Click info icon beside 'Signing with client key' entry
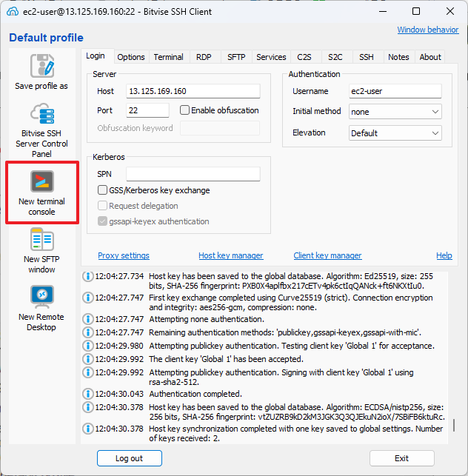This screenshot has height=476, width=468. coord(88,372)
